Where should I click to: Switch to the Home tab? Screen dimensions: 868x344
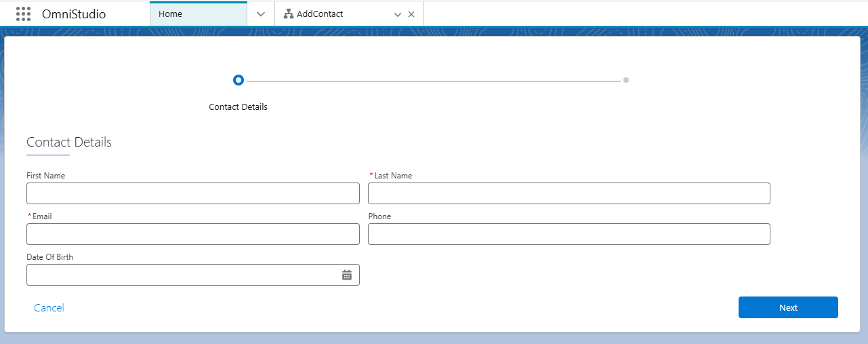click(198, 14)
